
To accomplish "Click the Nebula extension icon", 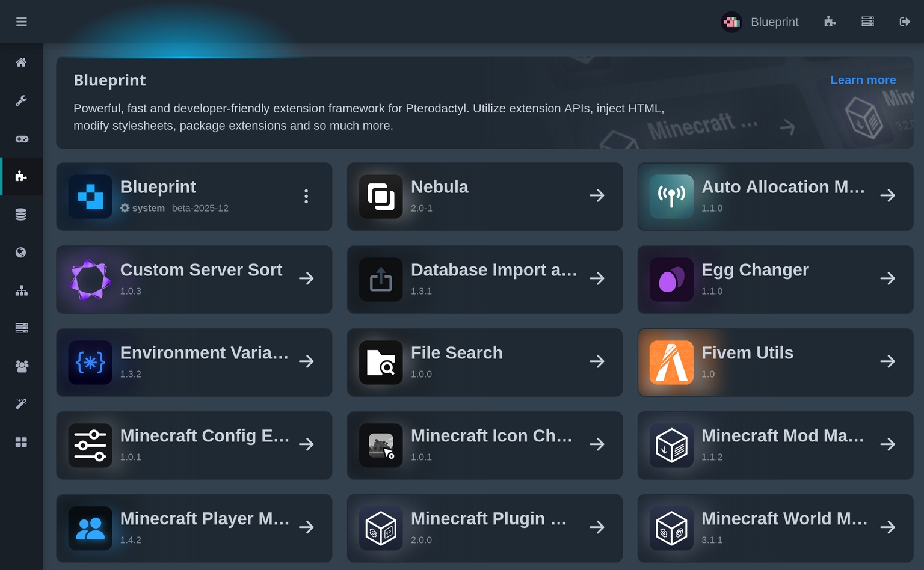I will [381, 197].
